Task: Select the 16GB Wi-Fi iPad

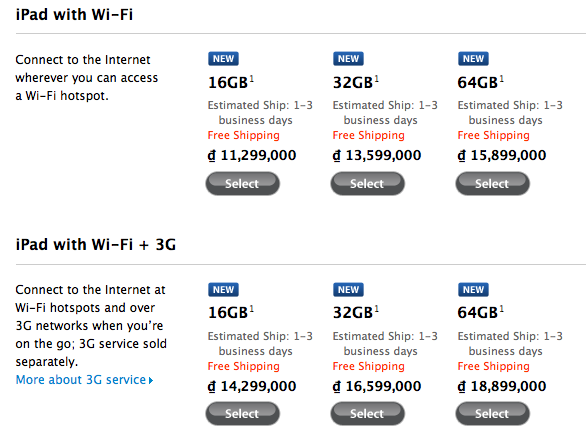Action: [x=243, y=183]
